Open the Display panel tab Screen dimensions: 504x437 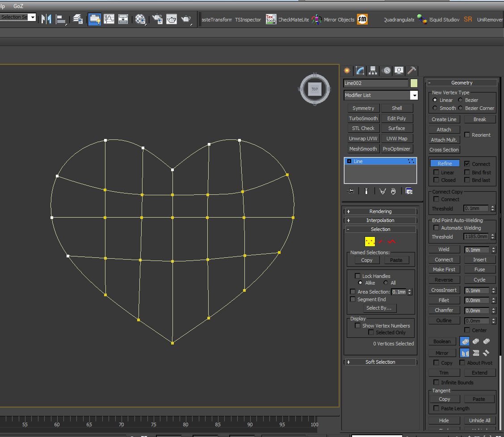399,71
